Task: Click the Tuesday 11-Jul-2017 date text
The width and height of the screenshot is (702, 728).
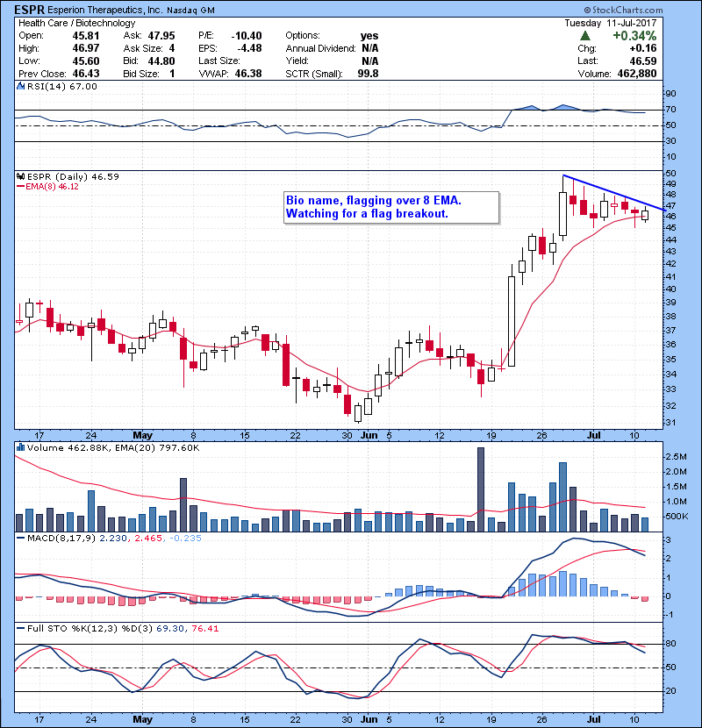Action: point(643,23)
